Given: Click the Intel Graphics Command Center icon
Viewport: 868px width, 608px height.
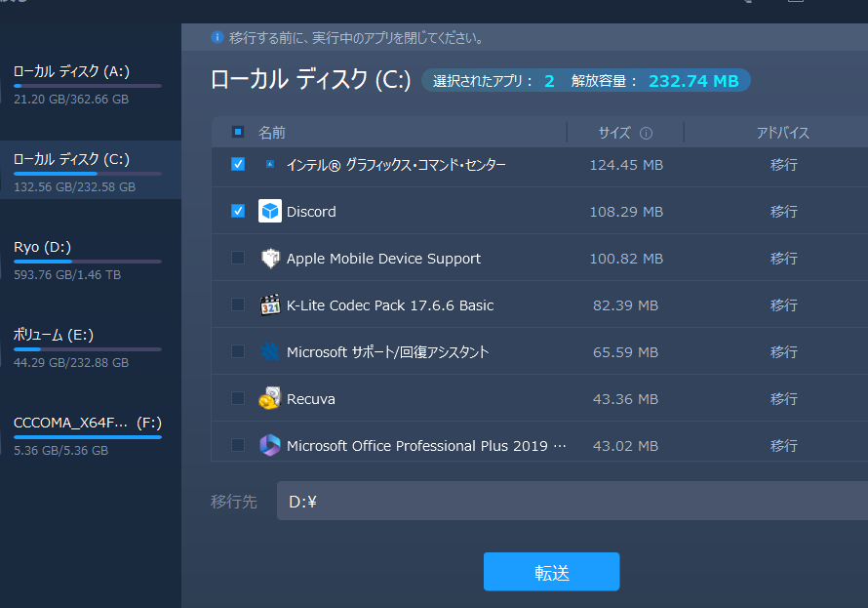Looking at the screenshot, I should coord(270,165).
